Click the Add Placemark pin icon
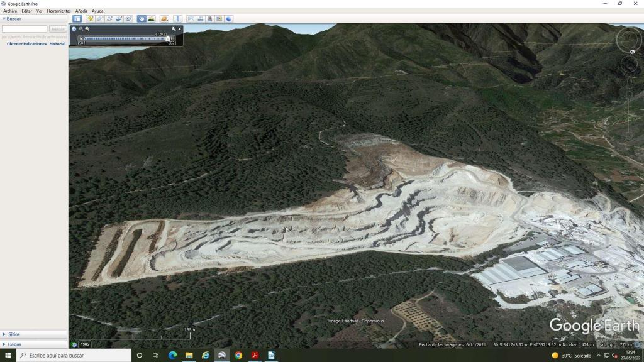The image size is (644, 362). pyautogui.click(x=91, y=19)
